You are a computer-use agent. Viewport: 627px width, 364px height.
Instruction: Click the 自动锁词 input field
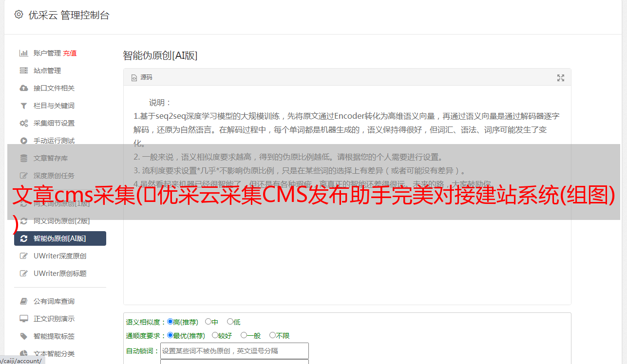pos(234,351)
